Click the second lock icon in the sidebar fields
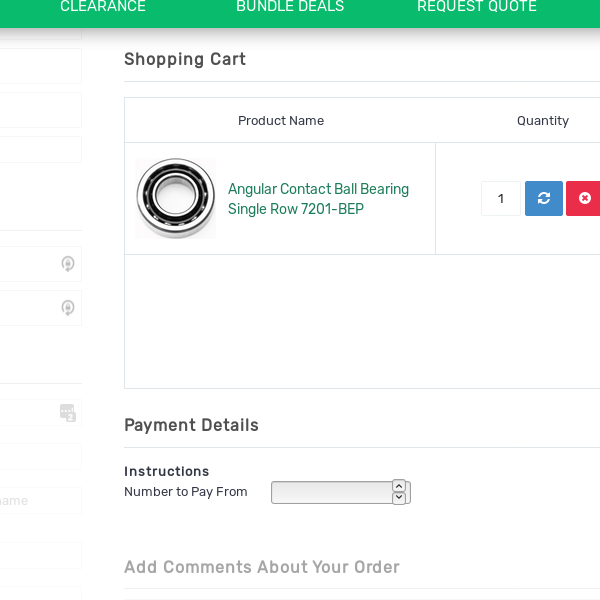Viewport: 600px width, 600px height. tap(68, 308)
